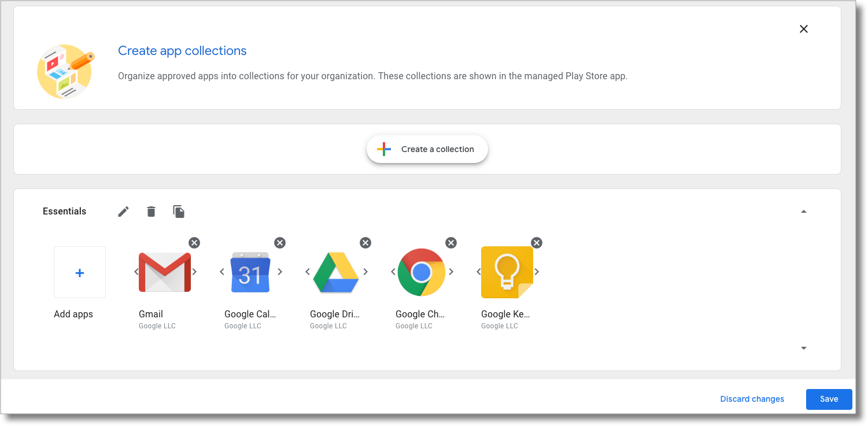Click the downward chevron below the app list
The width and height of the screenshot is (868, 426).
(803, 348)
